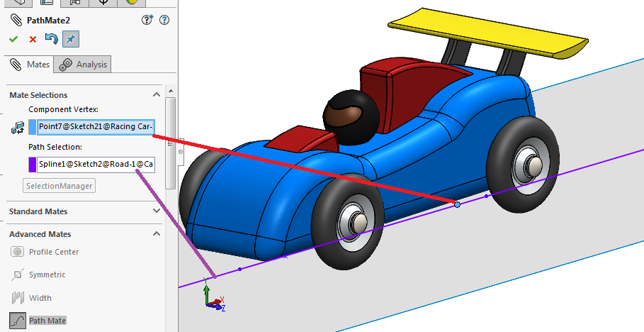Collapse the Mate Selections section
Screen dimensions: 644x332
point(157,94)
